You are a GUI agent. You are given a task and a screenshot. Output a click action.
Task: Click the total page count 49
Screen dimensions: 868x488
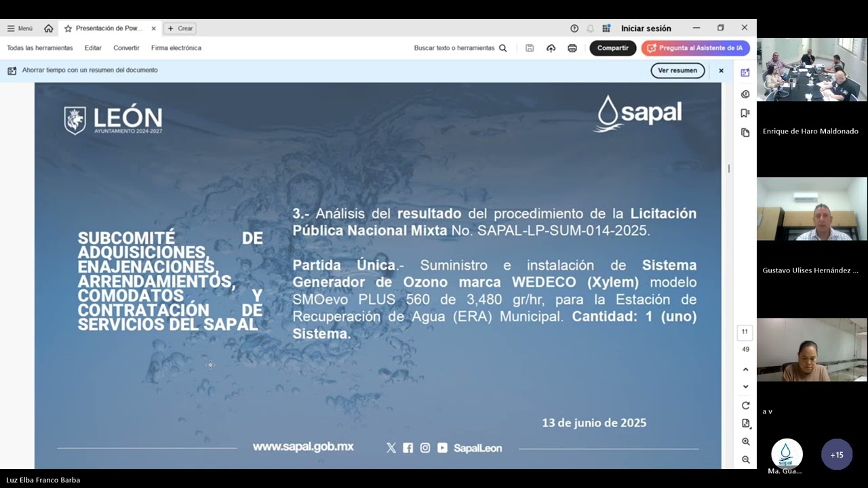click(x=745, y=350)
